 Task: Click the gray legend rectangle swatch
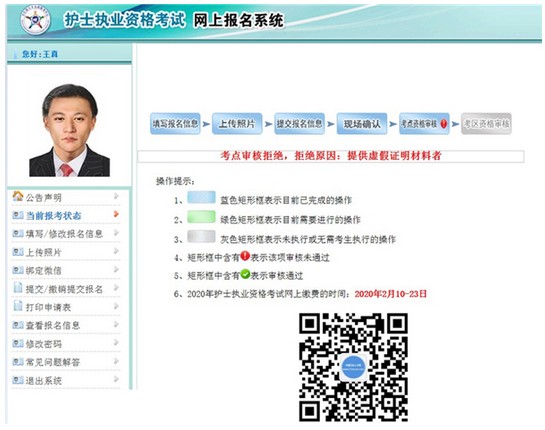point(201,236)
